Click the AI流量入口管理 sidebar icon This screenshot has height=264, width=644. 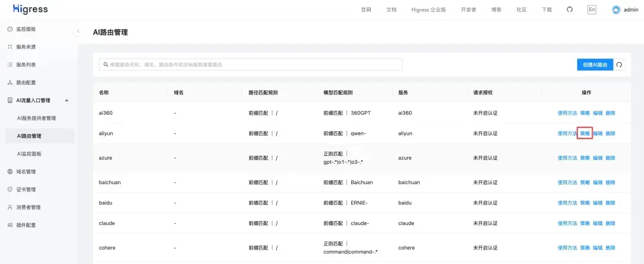[x=10, y=100]
